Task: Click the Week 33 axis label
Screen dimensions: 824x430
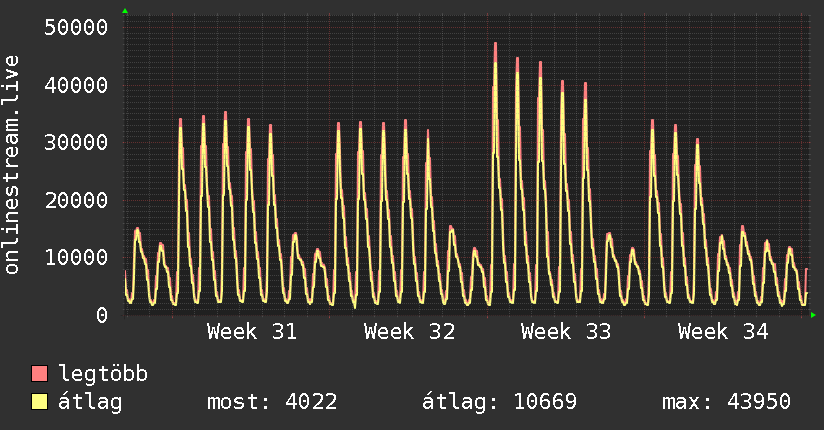Action: pos(566,332)
